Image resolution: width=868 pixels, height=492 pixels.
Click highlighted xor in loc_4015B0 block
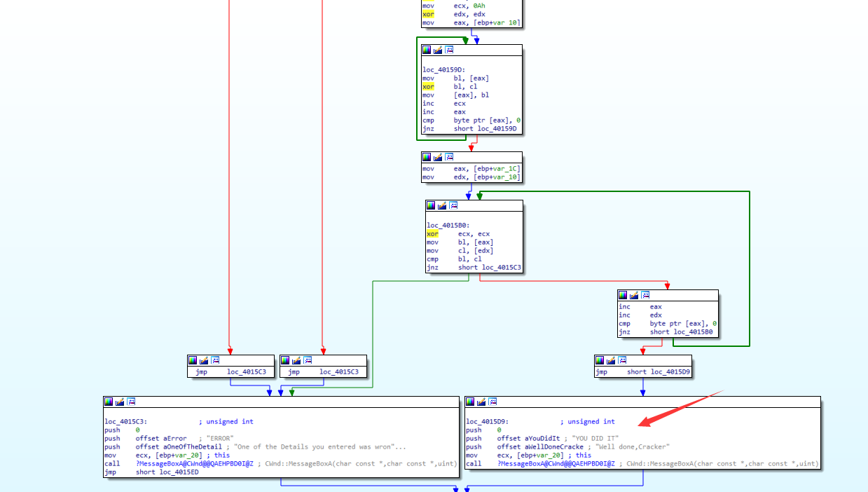point(432,234)
